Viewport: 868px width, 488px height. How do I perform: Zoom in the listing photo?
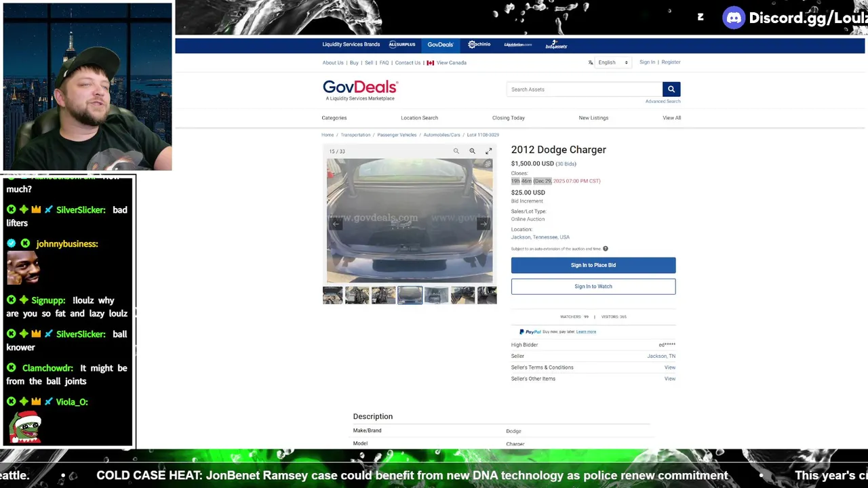point(472,151)
